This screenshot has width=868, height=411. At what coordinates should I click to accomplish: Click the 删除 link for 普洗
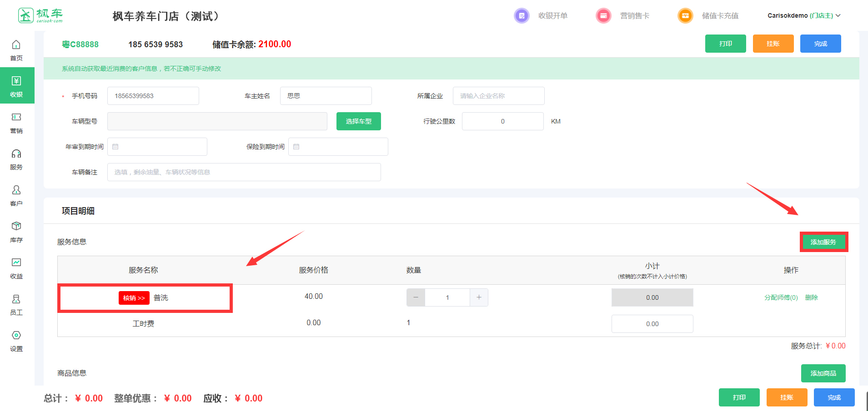point(811,297)
